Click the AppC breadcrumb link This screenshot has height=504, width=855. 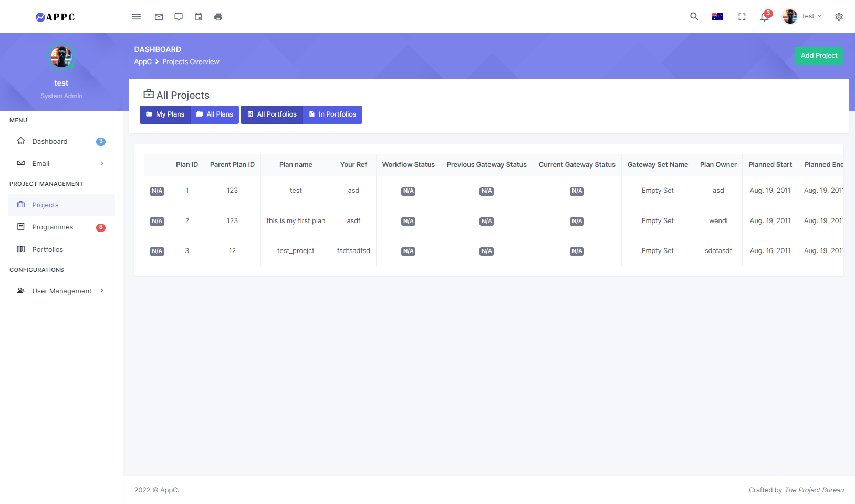[143, 62]
